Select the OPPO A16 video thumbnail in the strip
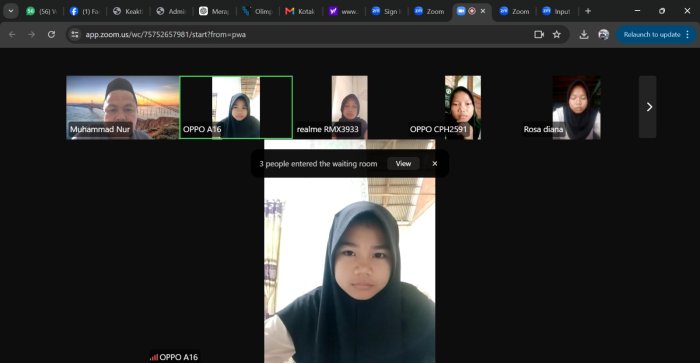Screen dimensions: 700x363 (x=236, y=108)
